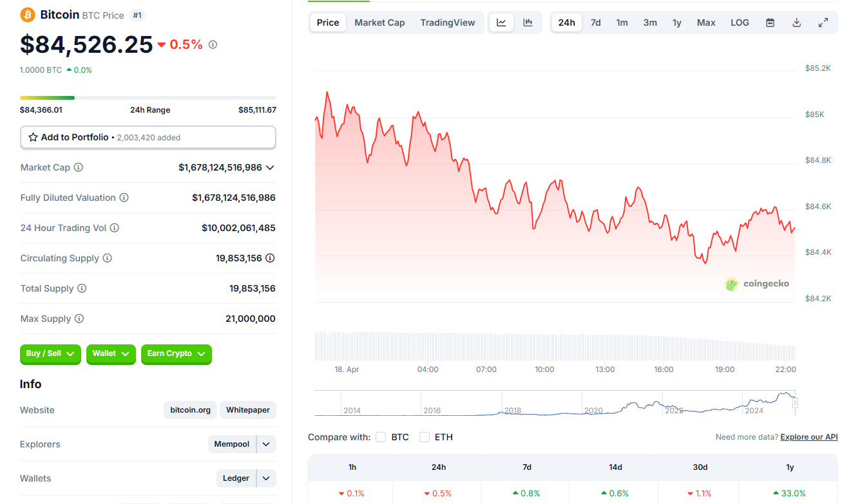Image resolution: width=842 pixels, height=504 pixels.
Task: Expand the Market Cap details chevron
Action: coord(270,167)
